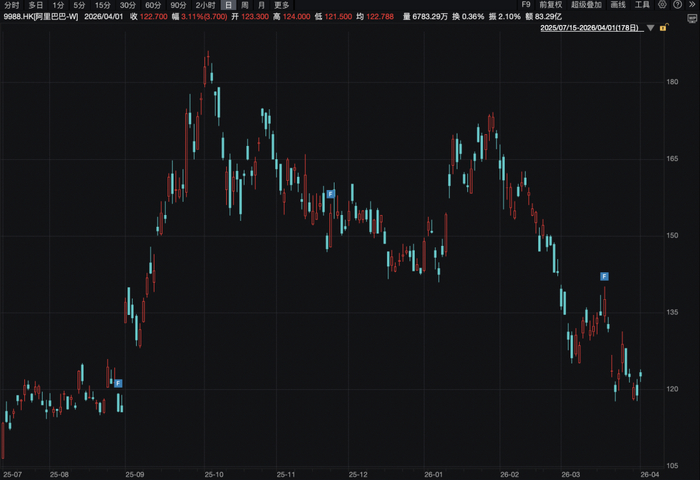Open the date range dropdown triangle
700x480 pixels.
[x=651, y=28]
